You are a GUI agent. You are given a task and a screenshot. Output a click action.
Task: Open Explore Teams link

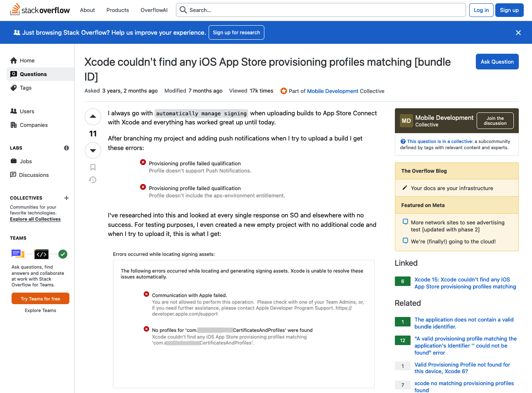pos(40,310)
